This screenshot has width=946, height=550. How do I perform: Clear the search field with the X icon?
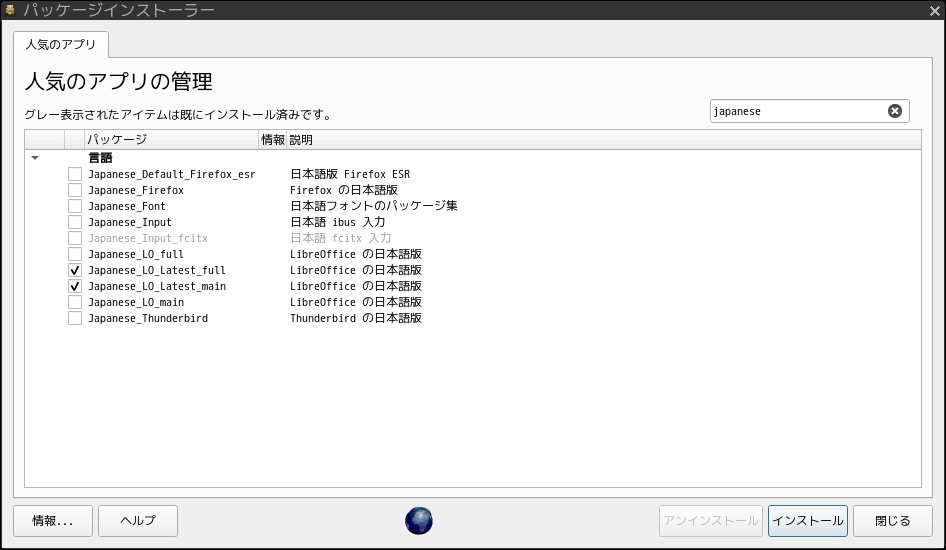895,111
